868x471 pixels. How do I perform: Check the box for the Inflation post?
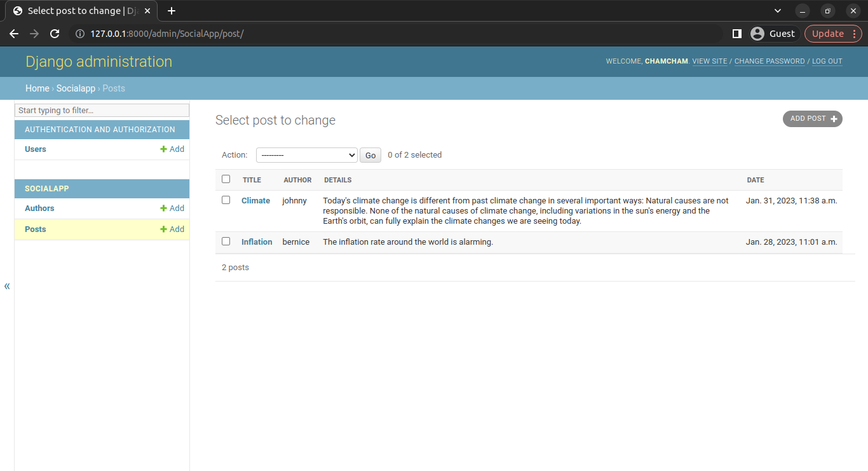(x=226, y=242)
